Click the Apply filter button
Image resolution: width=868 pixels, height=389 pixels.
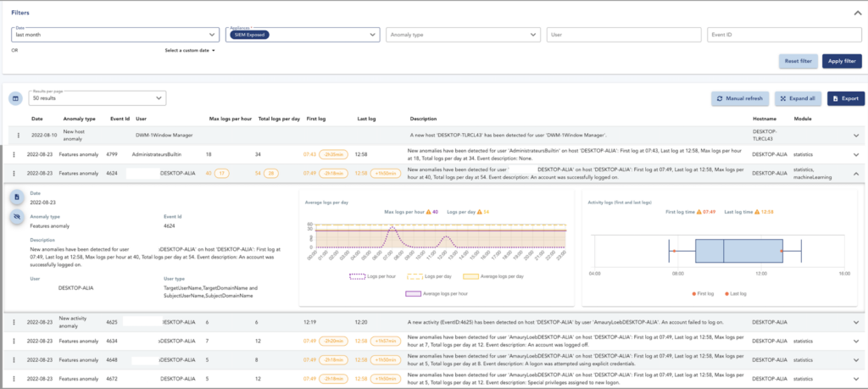pyautogui.click(x=842, y=61)
